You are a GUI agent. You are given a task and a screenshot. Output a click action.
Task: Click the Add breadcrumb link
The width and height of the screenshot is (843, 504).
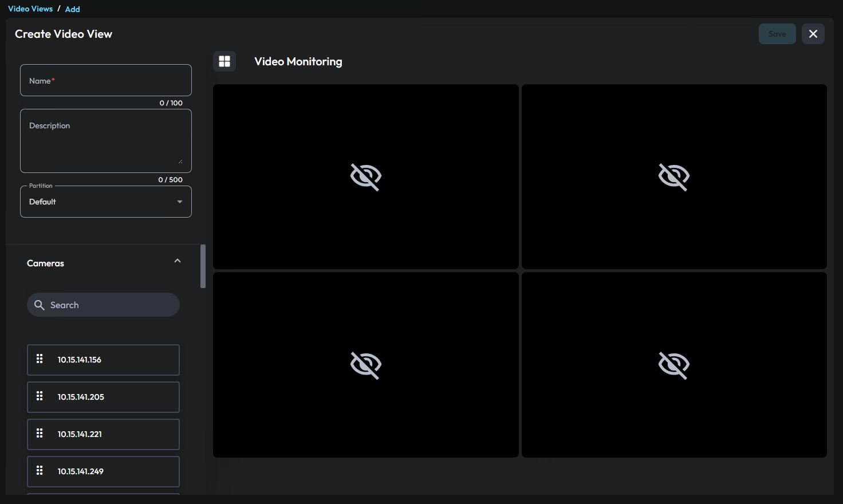click(72, 9)
